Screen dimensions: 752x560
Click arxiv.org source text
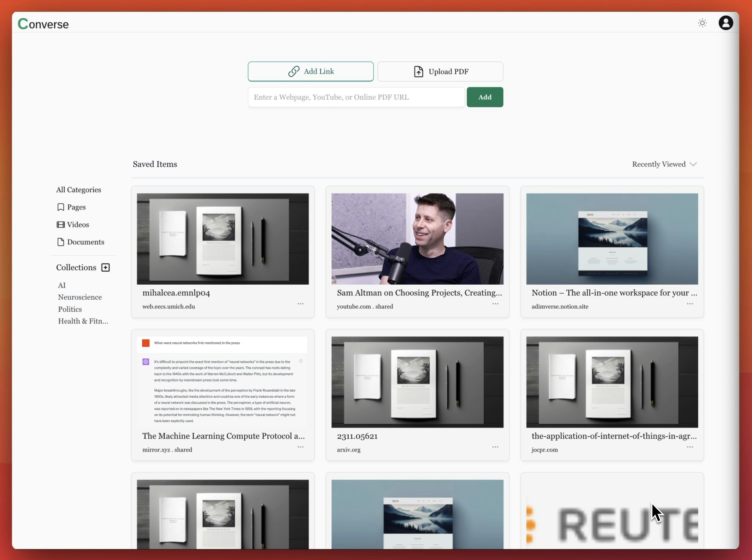(x=349, y=450)
